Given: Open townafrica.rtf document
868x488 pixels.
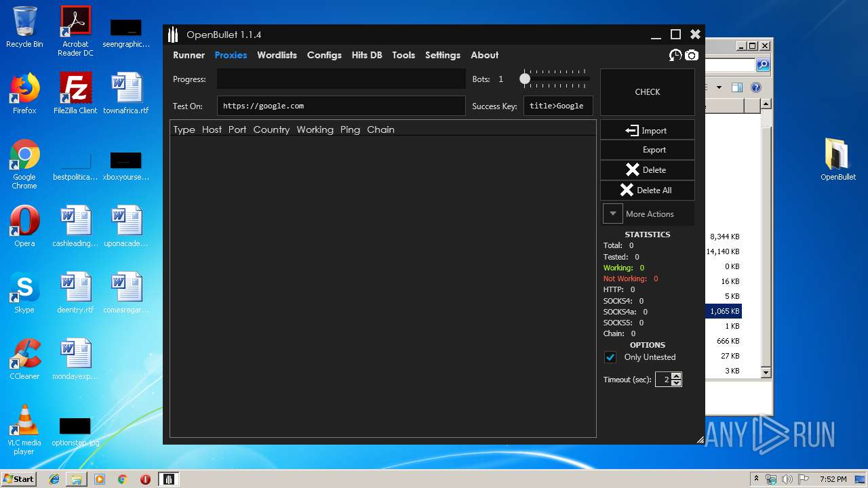Looking at the screenshot, I should click(x=126, y=94).
